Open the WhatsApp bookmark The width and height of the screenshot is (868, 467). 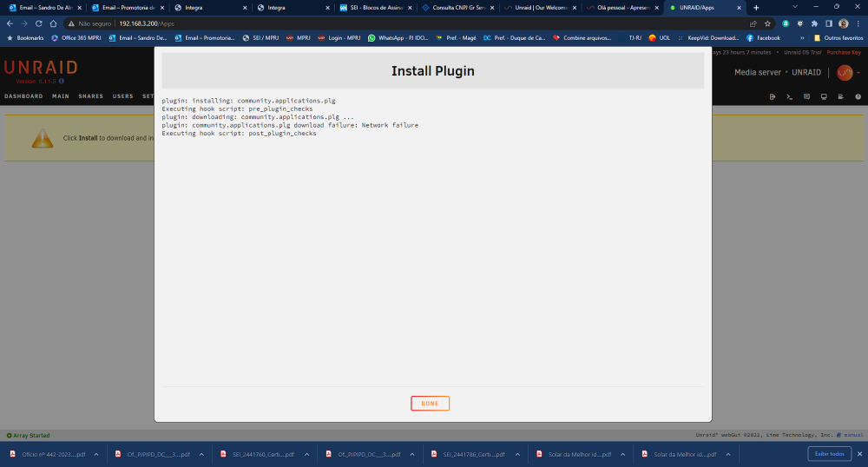coord(398,38)
